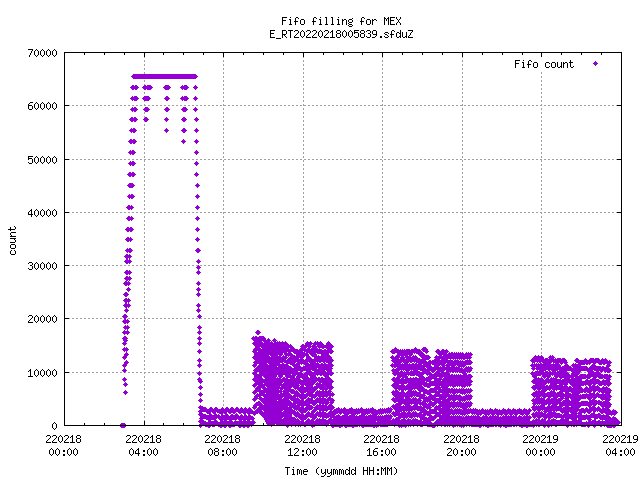Click the x-axis label 'Time (yymmdd HH:MM)'

coord(341,471)
